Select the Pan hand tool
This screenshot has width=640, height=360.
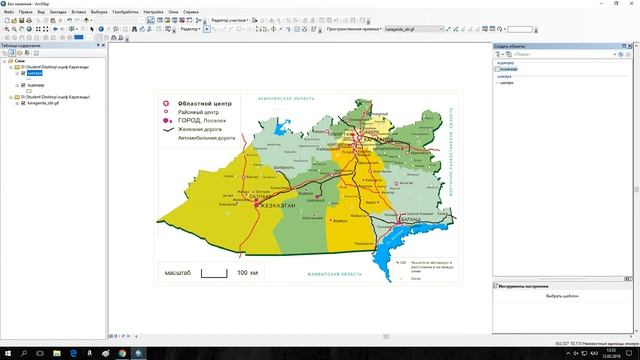(x=22, y=29)
